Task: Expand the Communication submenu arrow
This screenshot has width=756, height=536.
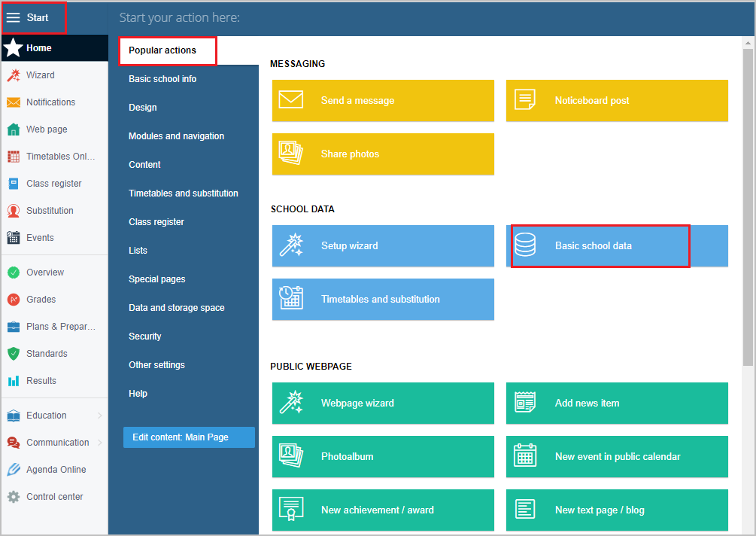Action: [x=100, y=443]
